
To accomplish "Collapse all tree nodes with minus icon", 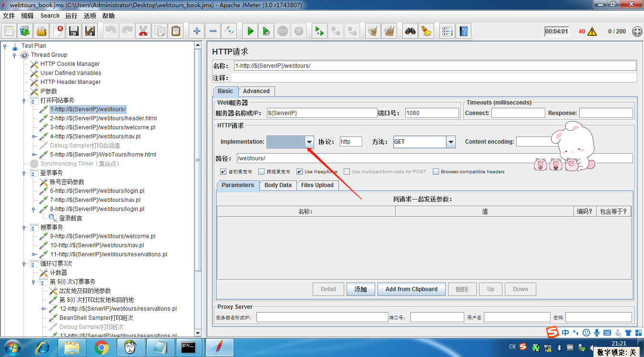I will [x=213, y=31].
